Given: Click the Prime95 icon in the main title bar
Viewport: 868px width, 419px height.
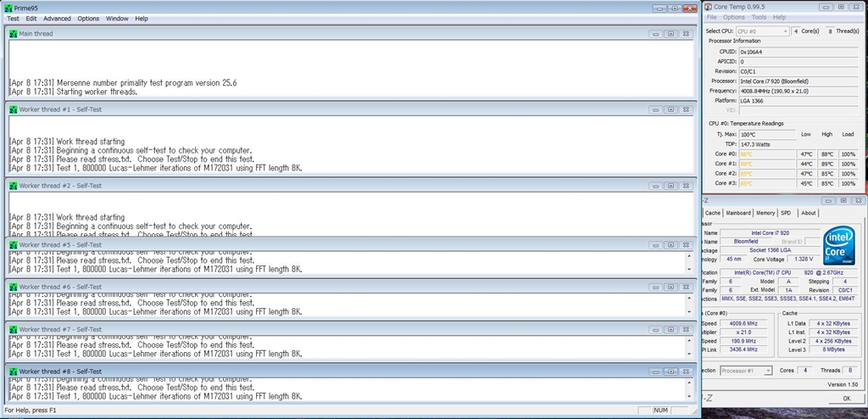Looking at the screenshot, I should point(8,8).
